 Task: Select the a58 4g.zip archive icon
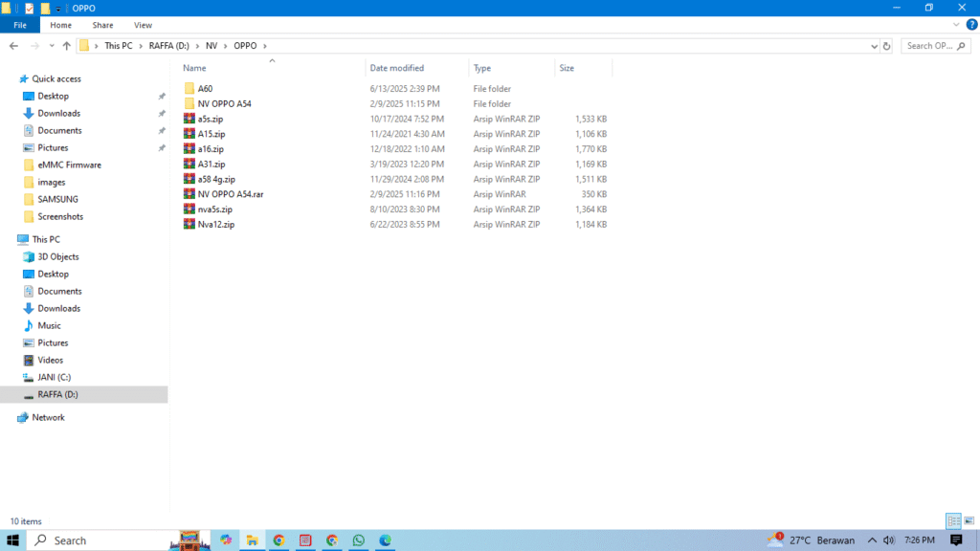(189, 179)
